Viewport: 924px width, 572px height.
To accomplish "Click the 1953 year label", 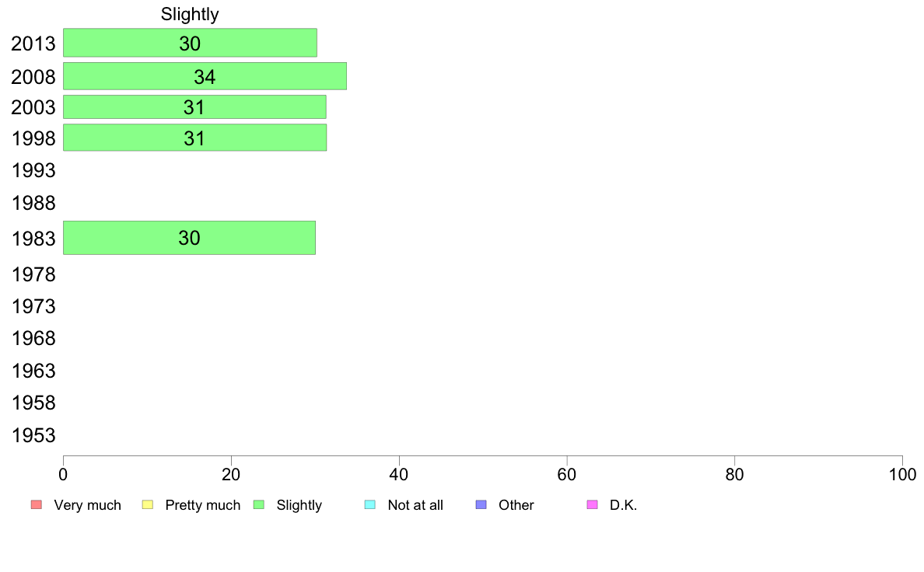I will (x=33, y=436).
